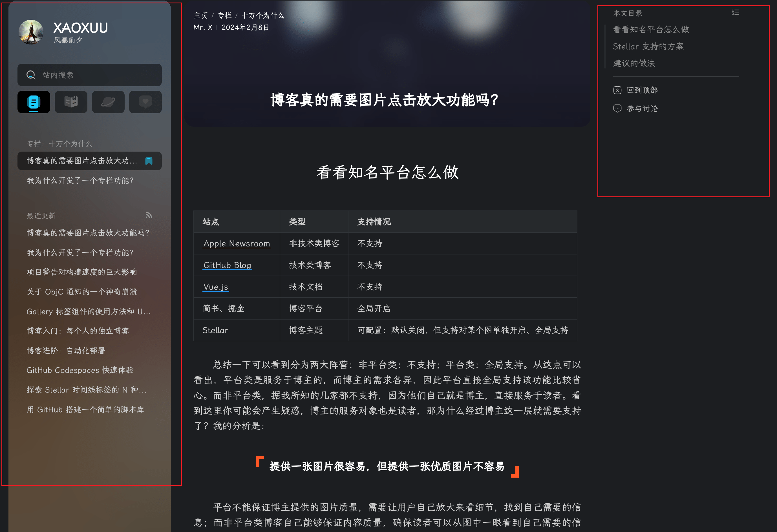The image size is (777, 532).
Task: Click the RSS feed icon beside 最近更新
Action: coord(149,215)
